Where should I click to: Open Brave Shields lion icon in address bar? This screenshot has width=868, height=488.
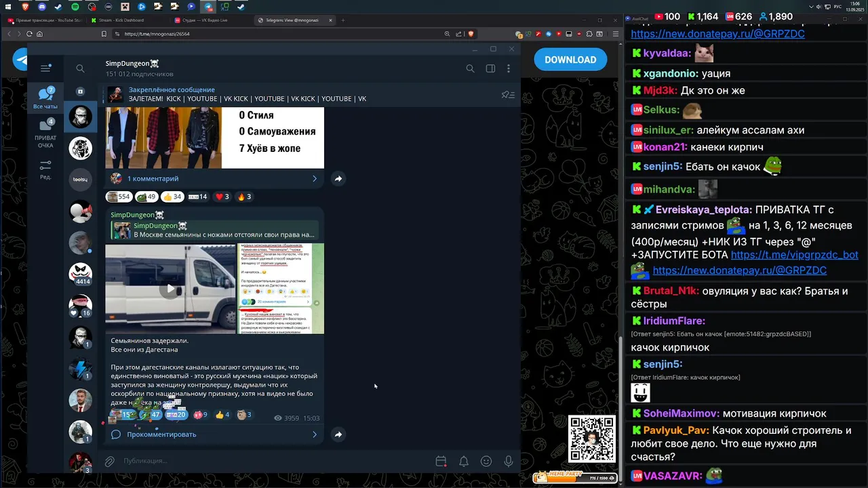(471, 34)
